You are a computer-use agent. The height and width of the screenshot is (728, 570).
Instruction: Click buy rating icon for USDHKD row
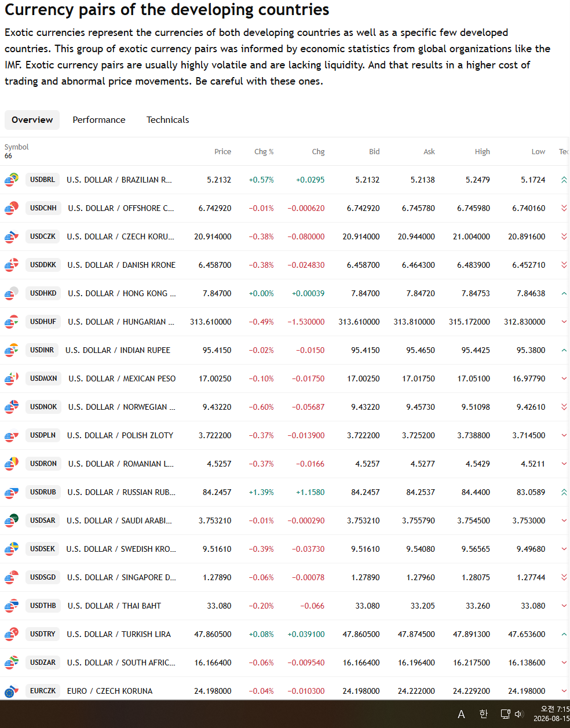(564, 293)
